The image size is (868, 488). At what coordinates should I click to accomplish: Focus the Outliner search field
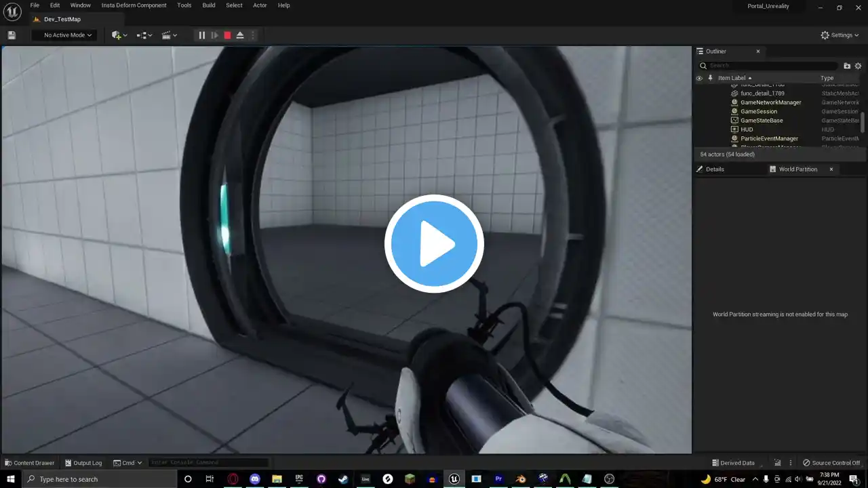click(x=769, y=66)
